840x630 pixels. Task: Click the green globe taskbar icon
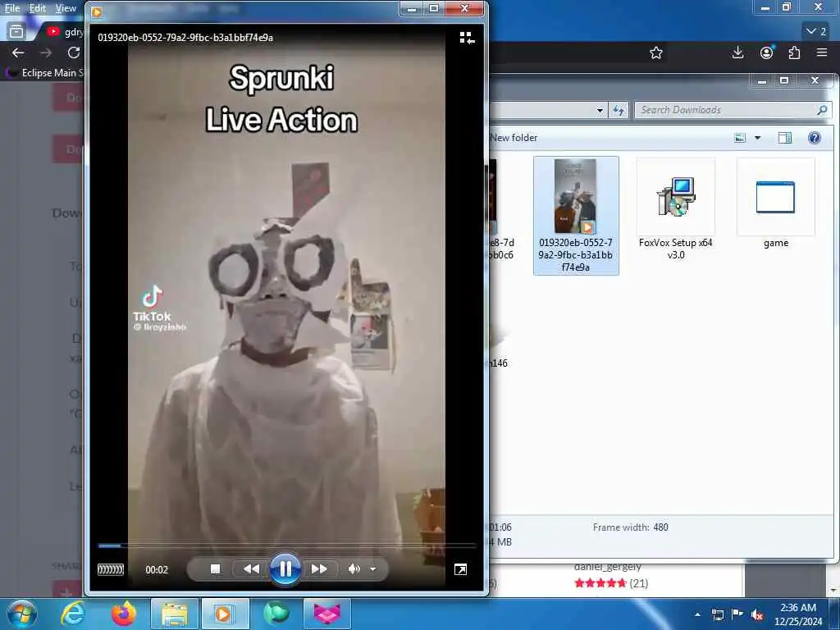pyautogui.click(x=276, y=614)
